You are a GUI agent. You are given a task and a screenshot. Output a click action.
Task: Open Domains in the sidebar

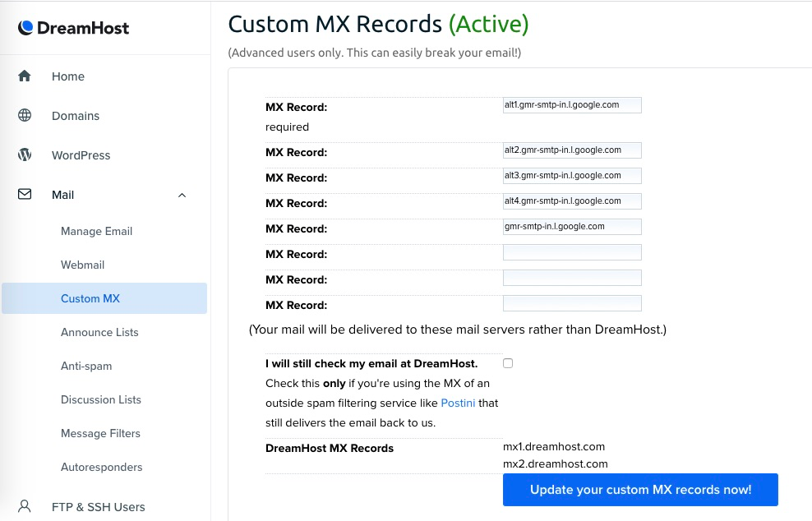pyautogui.click(x=76, y=116)
